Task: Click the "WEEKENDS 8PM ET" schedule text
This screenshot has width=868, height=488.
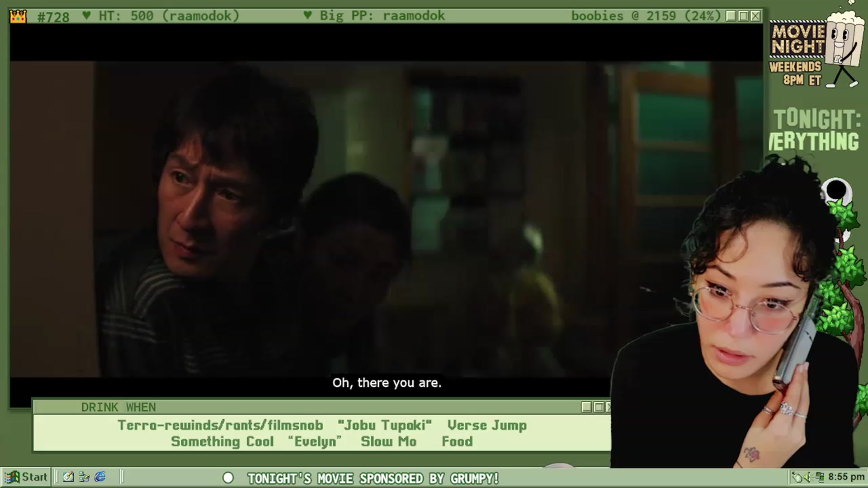Action: point(796,74)
